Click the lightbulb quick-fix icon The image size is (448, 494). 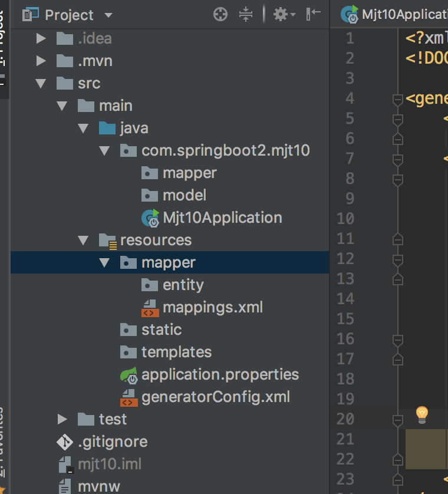(421, 413)
